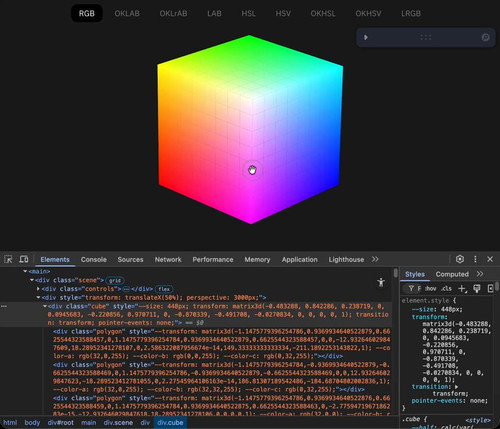Open the DevTools kebab menu
This screenshot has width=500, height=429.
pyautogui.click(x=475, y=259)
